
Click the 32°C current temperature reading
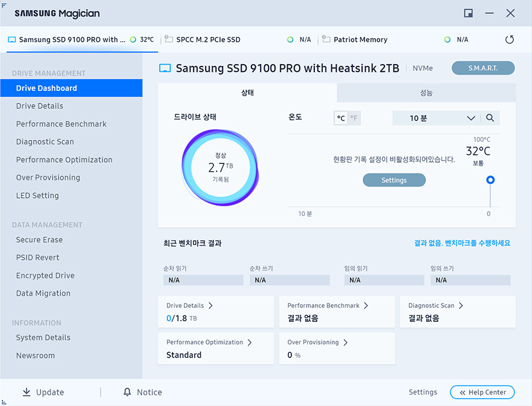tap(478, 151)
